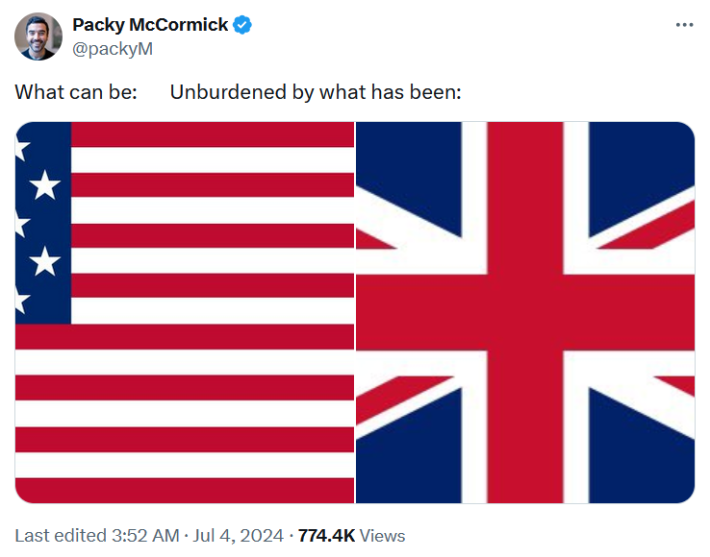Visit the @packyM handle link
This screenshot has height=557, width=710.
tap(113, 49)
